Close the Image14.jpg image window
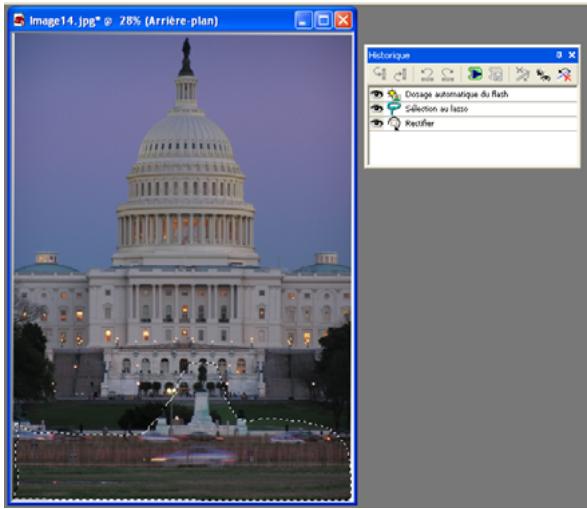 pyautogui.click(x=343, y=20)
